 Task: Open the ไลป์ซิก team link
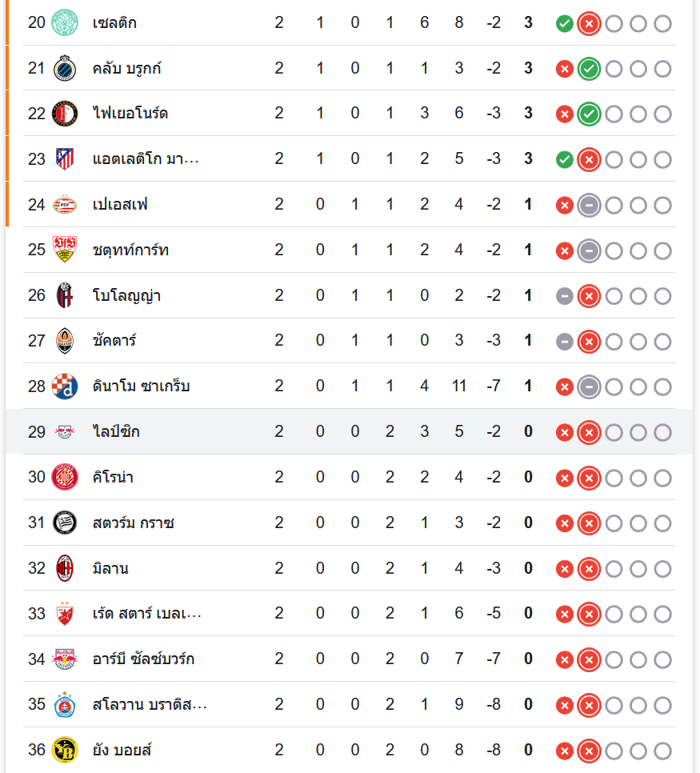click(117, 432)
